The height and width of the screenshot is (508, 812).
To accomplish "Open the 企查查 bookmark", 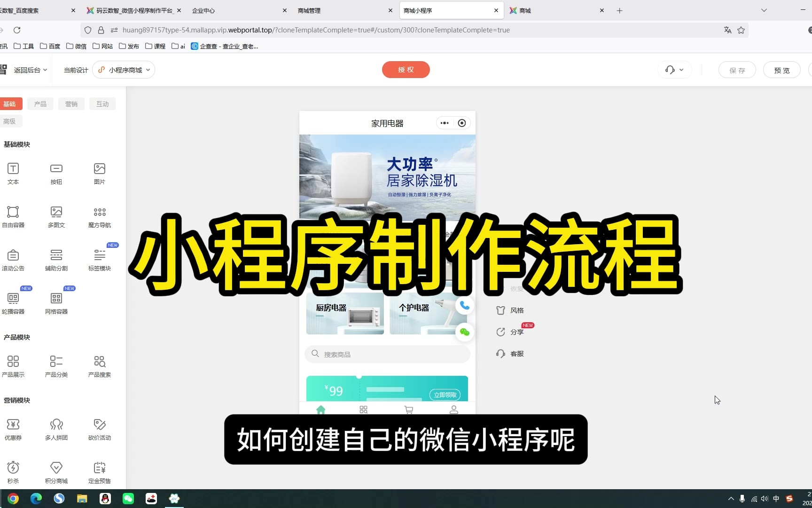I will point(225,46).
